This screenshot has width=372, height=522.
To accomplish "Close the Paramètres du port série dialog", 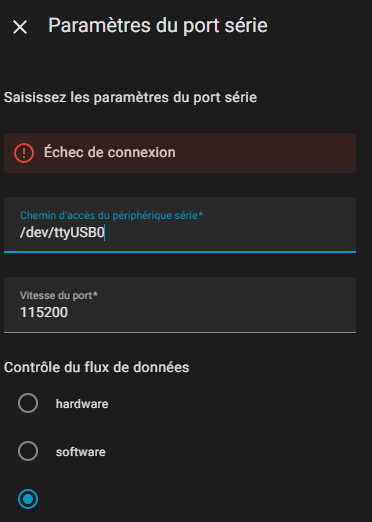I will point(20,27).
